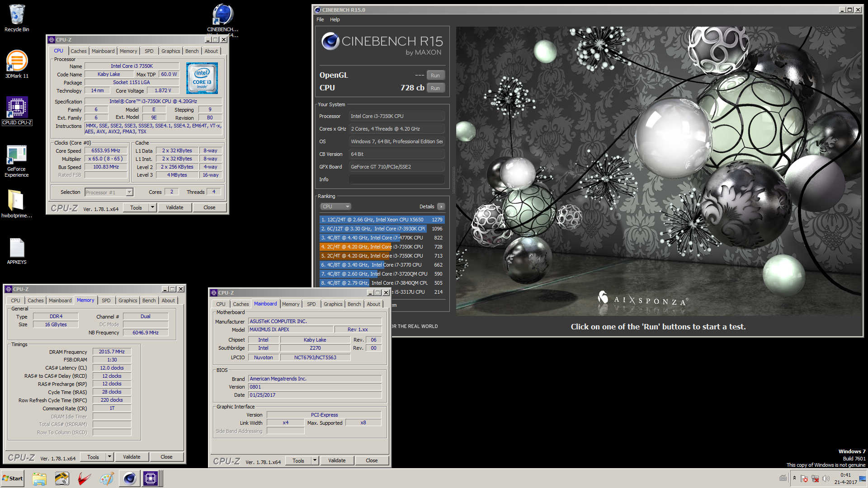The image size is (868, 488).
Task: Switch to Caches tab in CPU-Z CPU window
Action: [x=78, y=51]
